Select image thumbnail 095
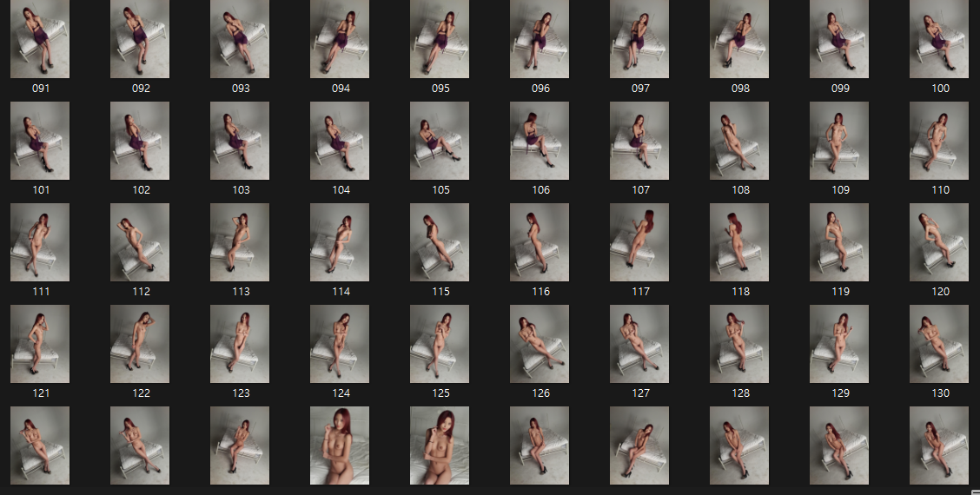This screenshot has width=980, height=495. coord(440,39)
